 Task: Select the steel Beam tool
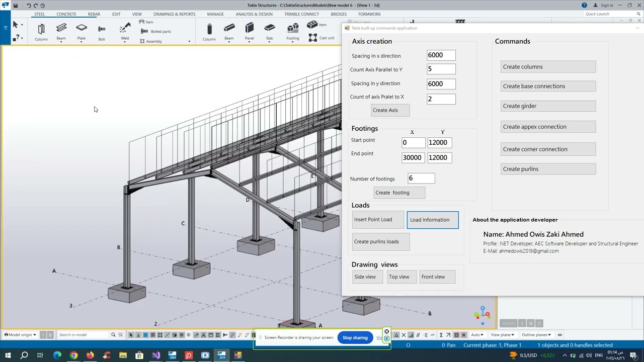point(61,30)
